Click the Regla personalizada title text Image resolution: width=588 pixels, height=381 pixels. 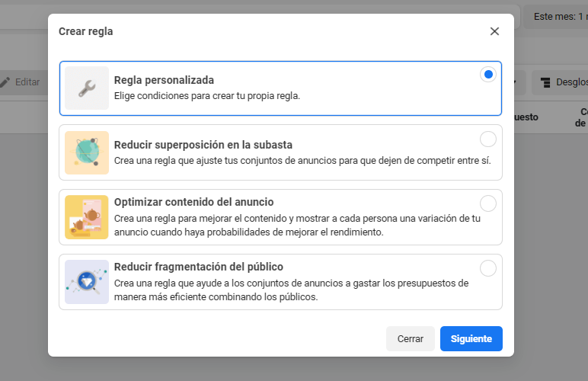point(164,80)
